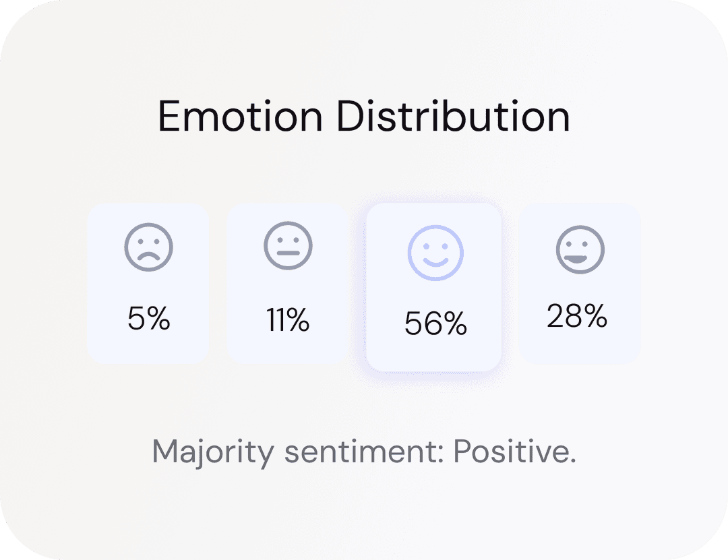728x560 pixels.
Task: Select the highlighted blue smiley face icon
Action: (435, 253)
